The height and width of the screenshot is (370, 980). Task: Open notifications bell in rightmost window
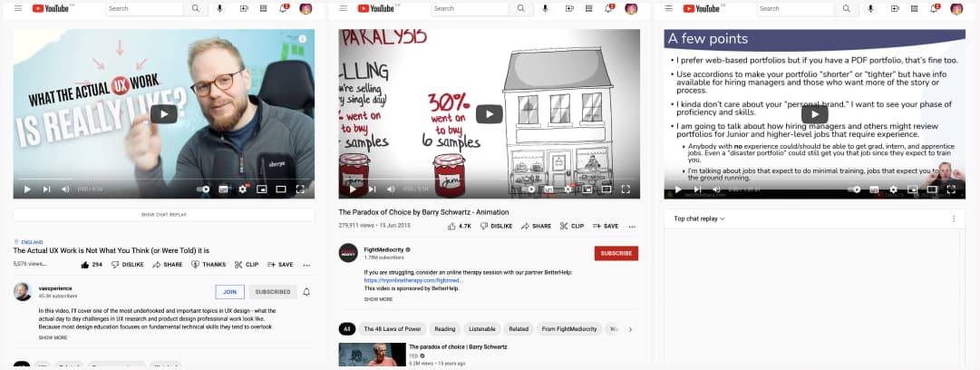(934, 8)
